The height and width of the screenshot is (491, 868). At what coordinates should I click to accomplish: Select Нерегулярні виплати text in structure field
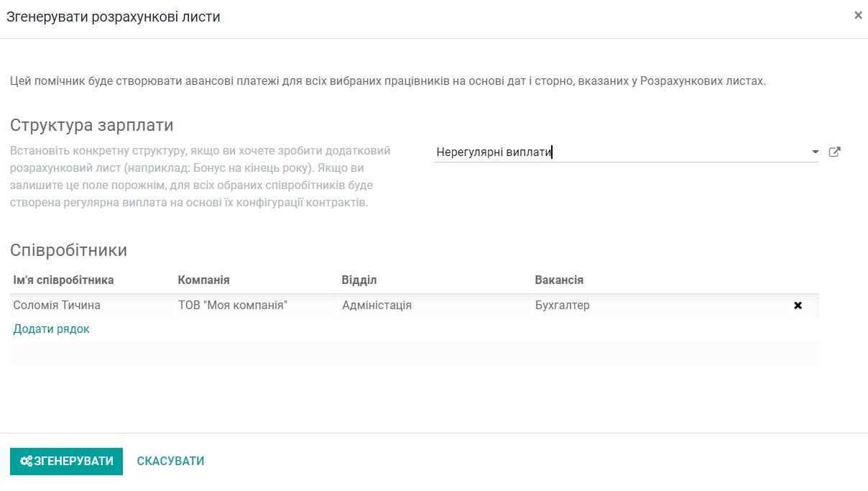493,152
